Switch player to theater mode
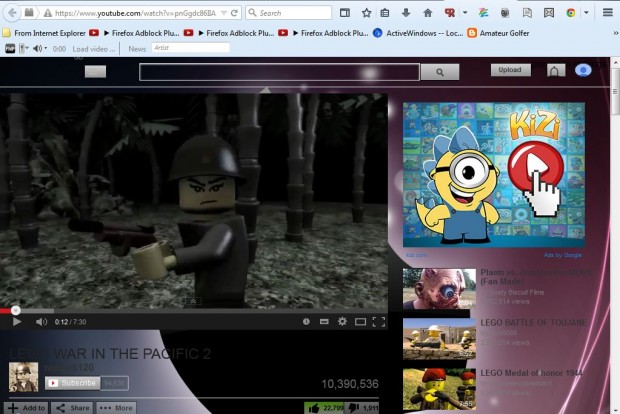Viewport: 620px width, 414px height. (x=360, y=322)
